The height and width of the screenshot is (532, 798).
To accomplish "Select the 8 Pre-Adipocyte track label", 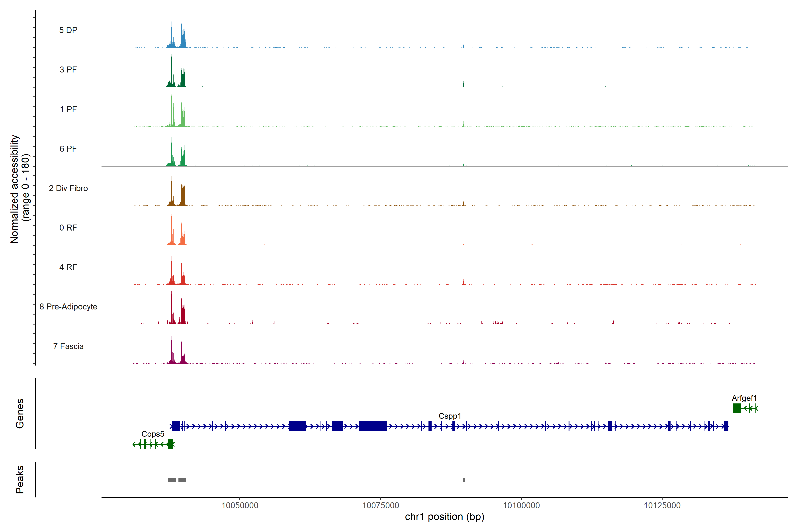I will [68, 307].
